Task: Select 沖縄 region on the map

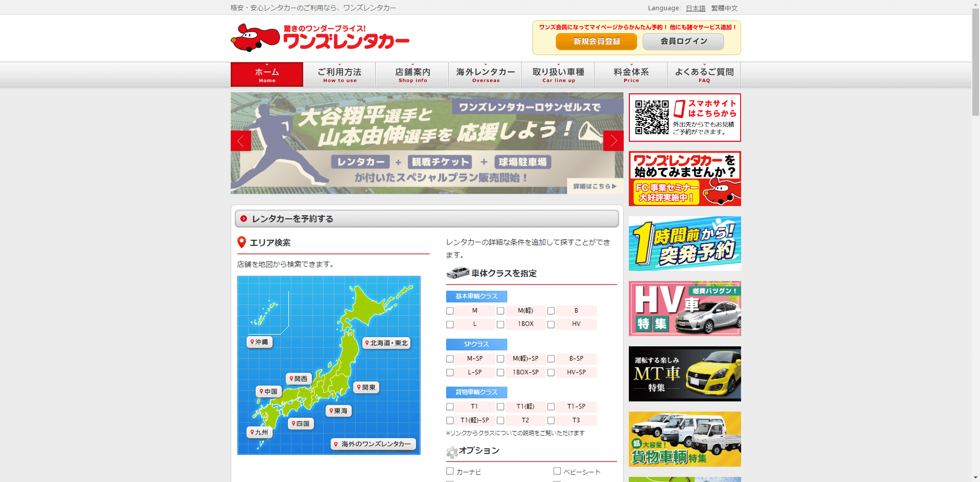Action: 259,342
